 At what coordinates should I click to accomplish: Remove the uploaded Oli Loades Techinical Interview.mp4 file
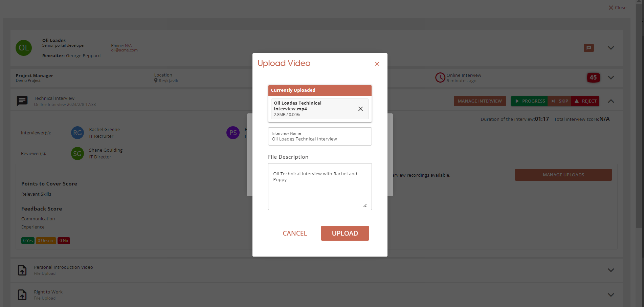[x=360, y=109]
